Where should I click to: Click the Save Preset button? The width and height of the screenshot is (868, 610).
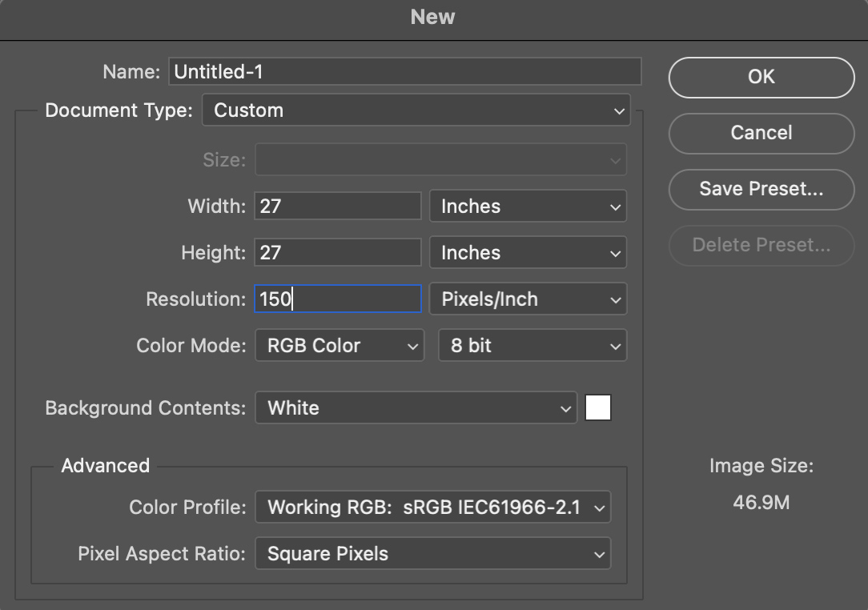[x=762, y=189]
